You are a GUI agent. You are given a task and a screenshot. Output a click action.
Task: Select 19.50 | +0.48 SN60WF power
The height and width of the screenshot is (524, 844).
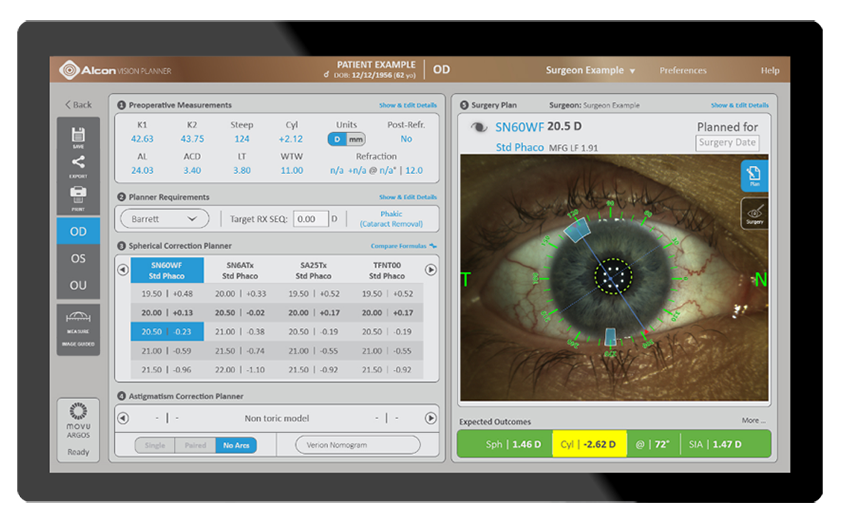coord(167,294)
